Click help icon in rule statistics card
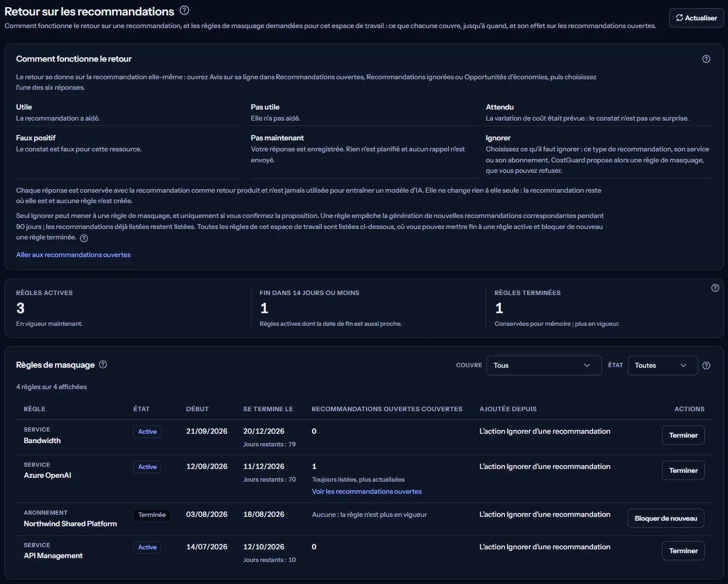Image resolution: width=728 pixels, height=584 pixels. [715, 288]
